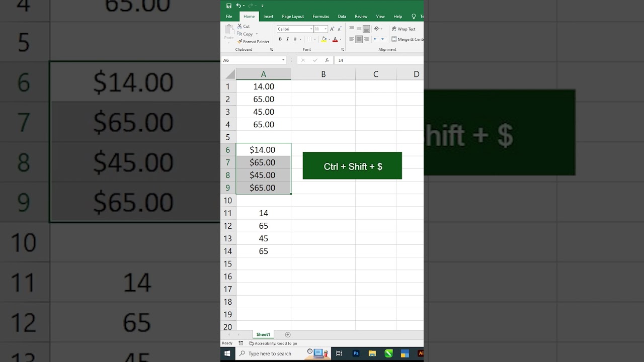The height and width of the screenshot is (362, 644).
Task: Open Customize Quick Access Toolbar dropdown
Action: click(262, 6)
